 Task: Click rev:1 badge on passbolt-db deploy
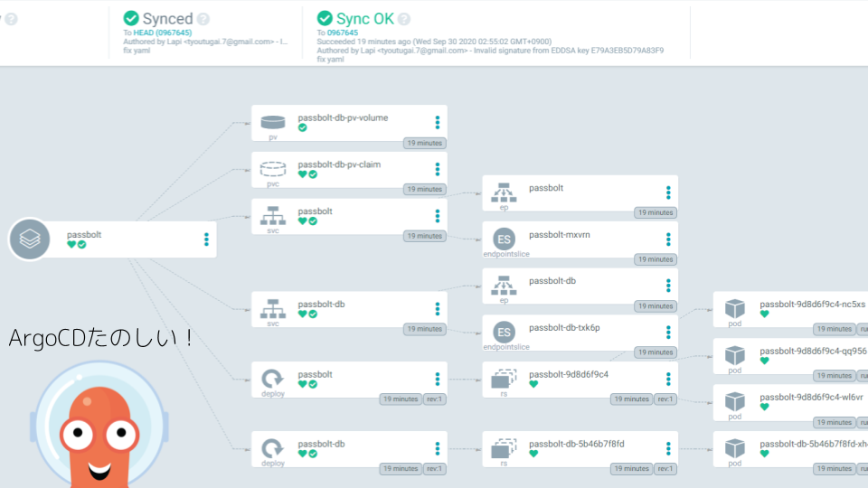point(435,469)
